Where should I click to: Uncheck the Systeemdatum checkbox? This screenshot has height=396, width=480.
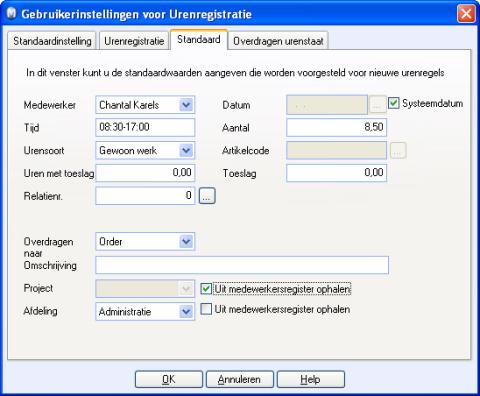tap(394, 103)
